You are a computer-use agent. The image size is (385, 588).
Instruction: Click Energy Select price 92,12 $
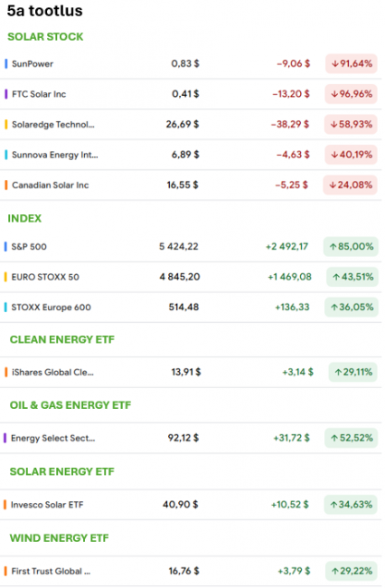[x=183, y=438]
